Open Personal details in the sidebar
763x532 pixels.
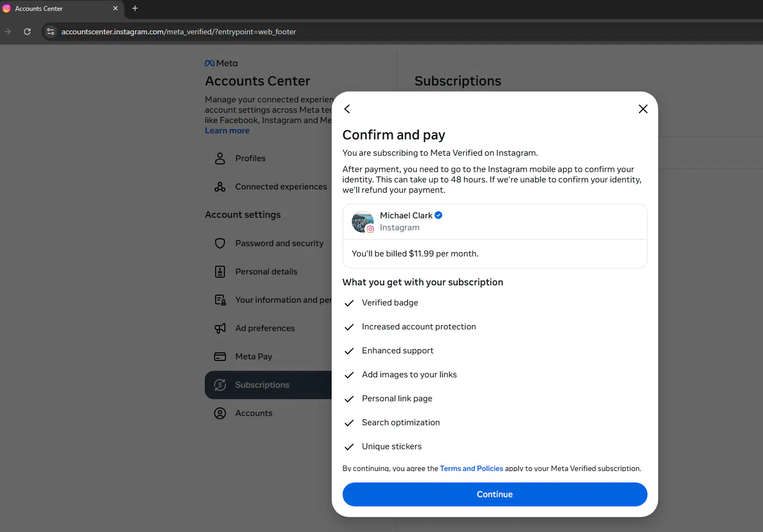[266, 272]
